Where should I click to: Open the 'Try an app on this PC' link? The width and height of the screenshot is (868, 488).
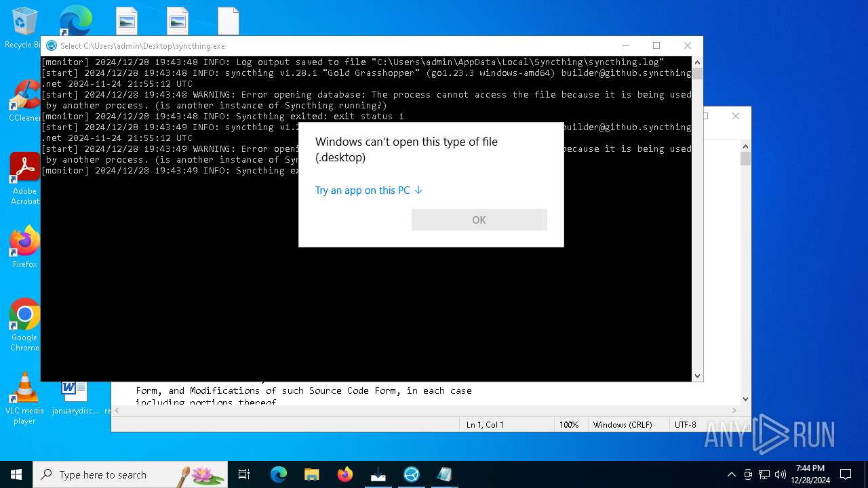(369, 190)
